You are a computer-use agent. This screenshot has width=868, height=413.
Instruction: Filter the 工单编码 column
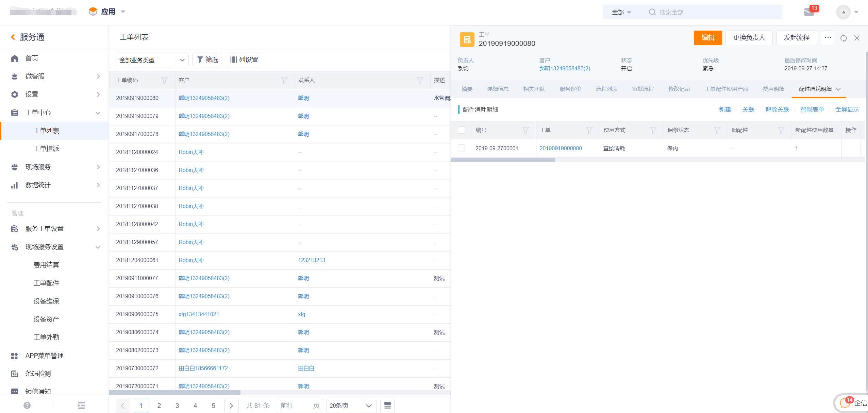pyautogui.click(x=164, y=80)
